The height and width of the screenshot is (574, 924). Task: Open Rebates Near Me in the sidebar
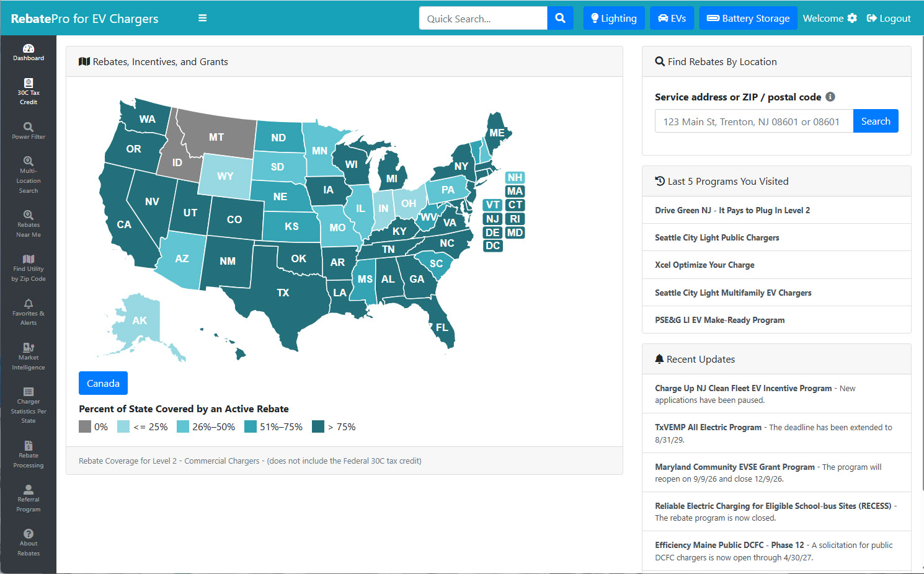pos(29,224)
